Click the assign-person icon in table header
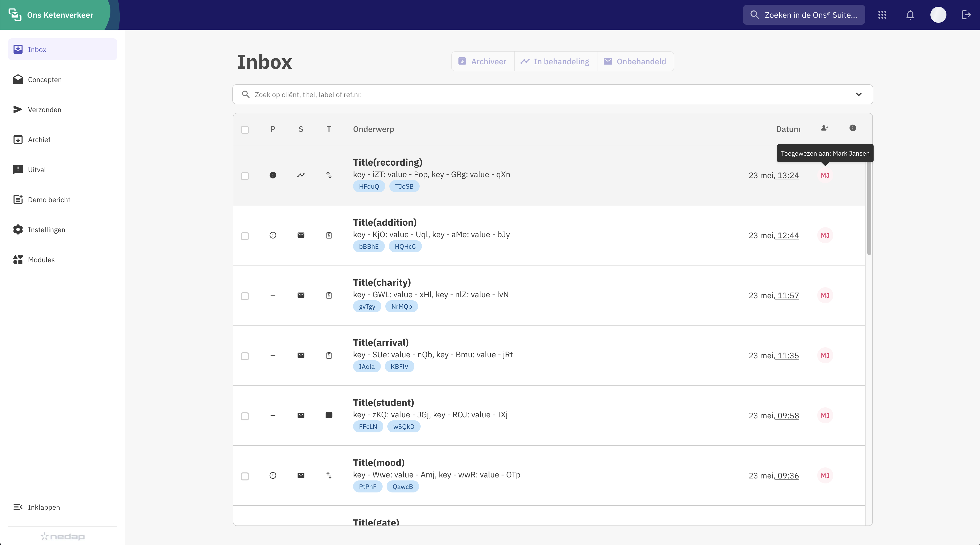Screen dimensions: 980x545 825,128
